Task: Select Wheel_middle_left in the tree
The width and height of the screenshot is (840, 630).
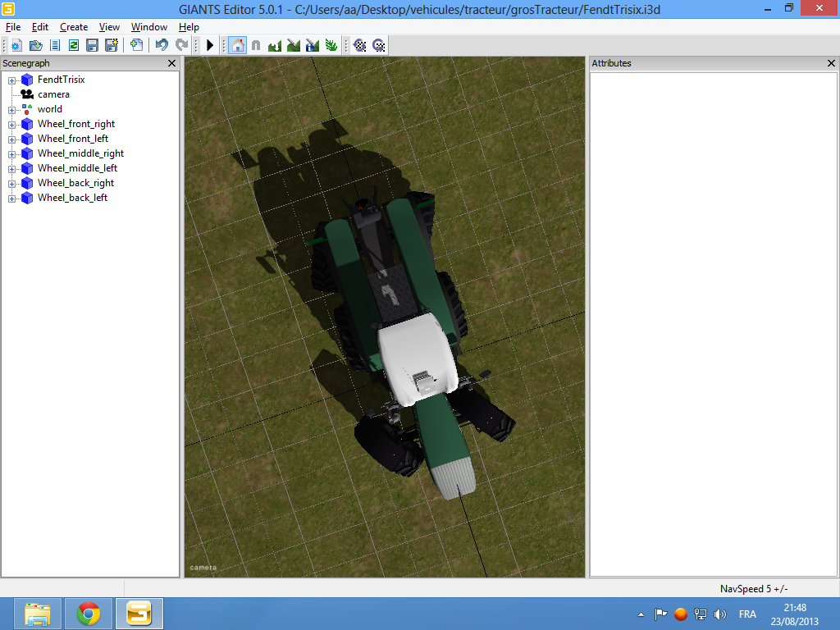Action: pyautogui.click(x=77, y=167)
